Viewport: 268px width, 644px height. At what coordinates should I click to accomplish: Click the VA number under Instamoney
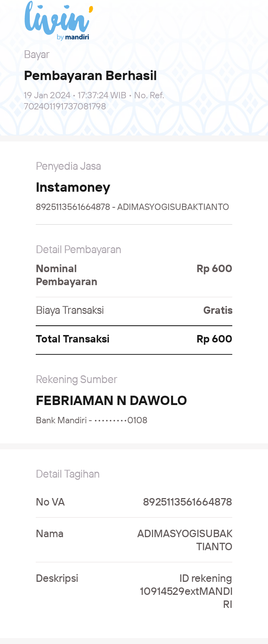(x=73, y=207)
